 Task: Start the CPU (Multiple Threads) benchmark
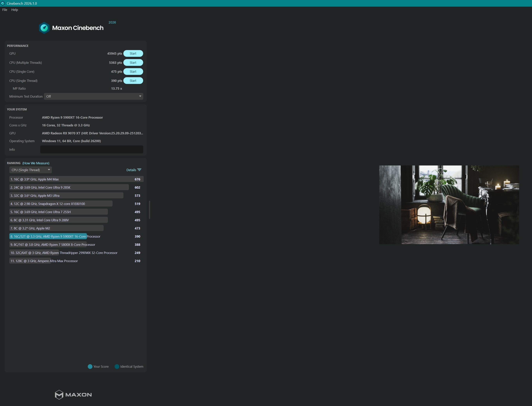pos(133,62)
